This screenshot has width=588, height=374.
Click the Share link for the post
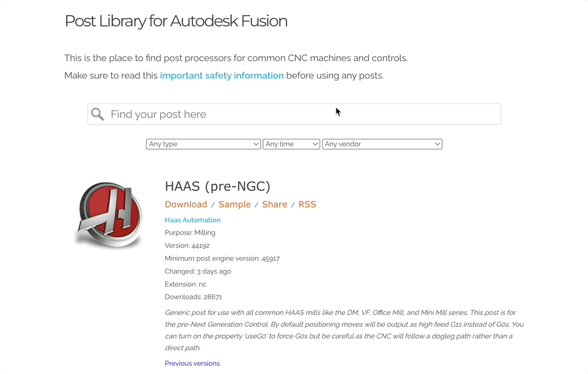pyautogui.click(x=274, y=204)
